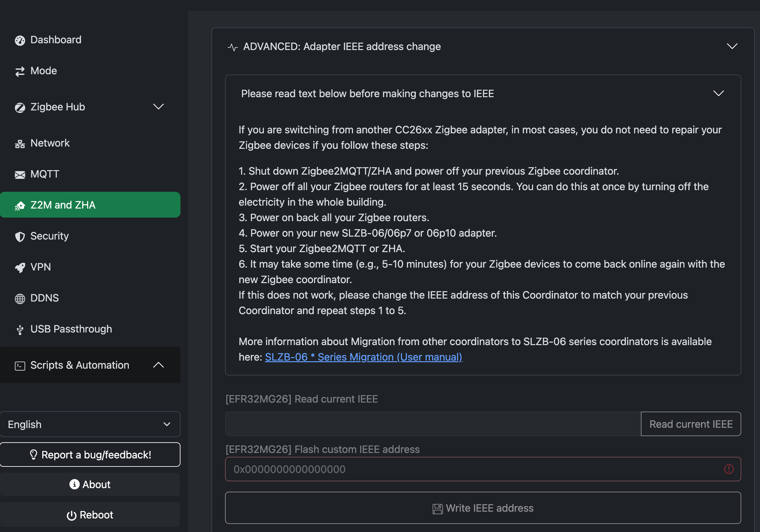Click the DDNS globe icon
The height and width of the screenshot is (532, 760).
point(20,299)
